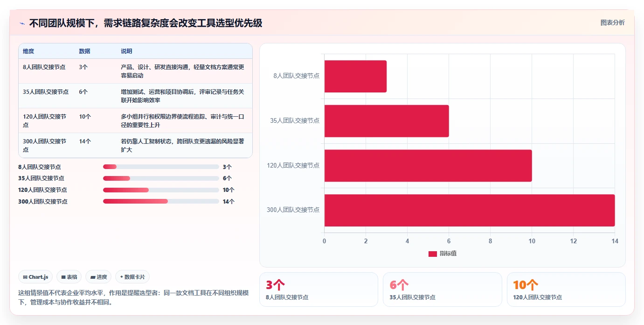Click y-axis label 35人团队交接节点 in chart
This screenshot has width=644, height=325.
[295, 121]
